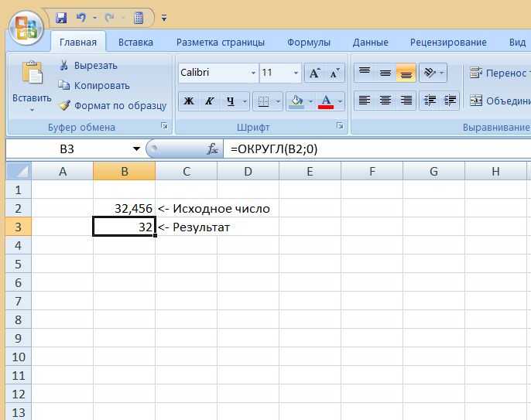Select row 7 header

19,301
